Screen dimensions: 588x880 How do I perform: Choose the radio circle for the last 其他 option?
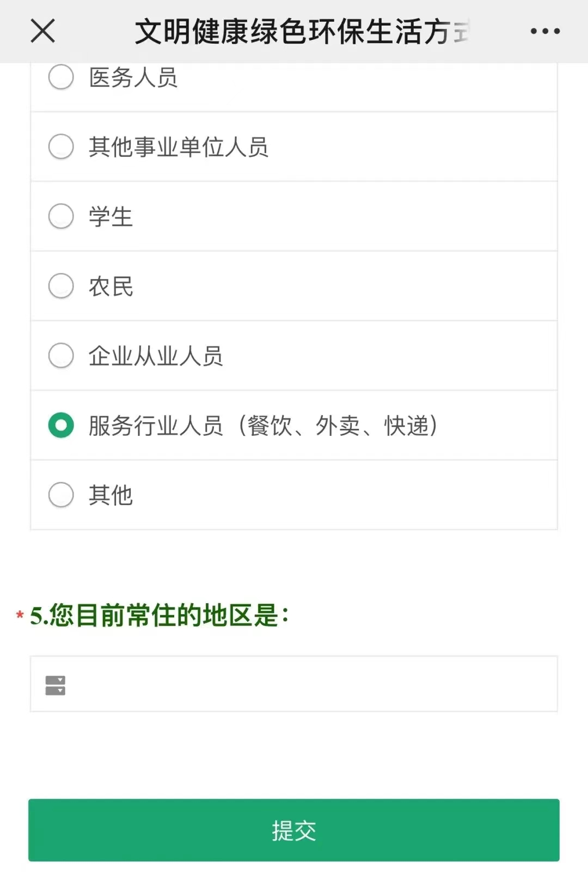pyautogui.click(x=61, y=495)
